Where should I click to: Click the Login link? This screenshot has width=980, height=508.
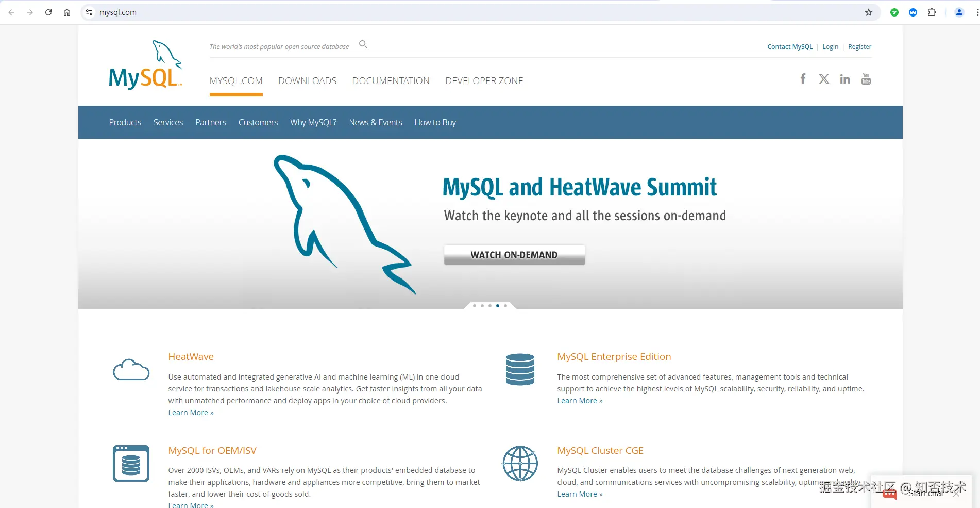click(x=830, y=46)
